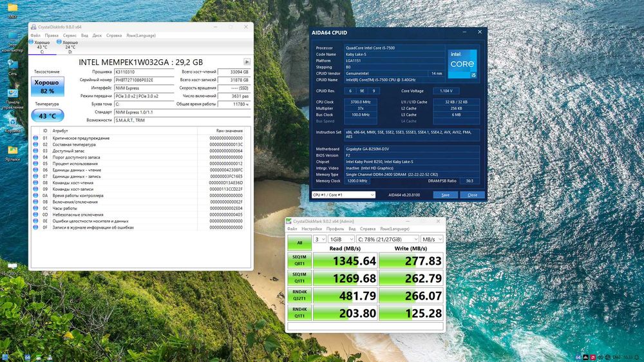644x362 pixels.
Task: Open the test count dropdown showing 3
Action: coord(319,239)
